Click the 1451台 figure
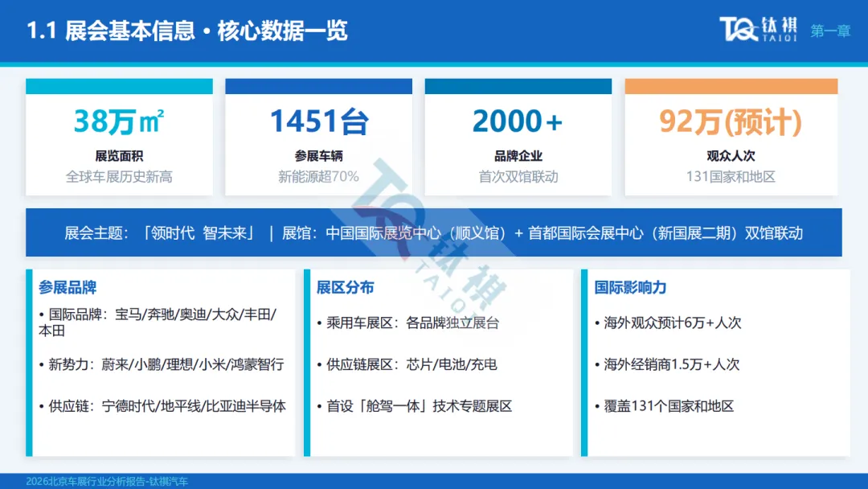 tap(319, 121)
